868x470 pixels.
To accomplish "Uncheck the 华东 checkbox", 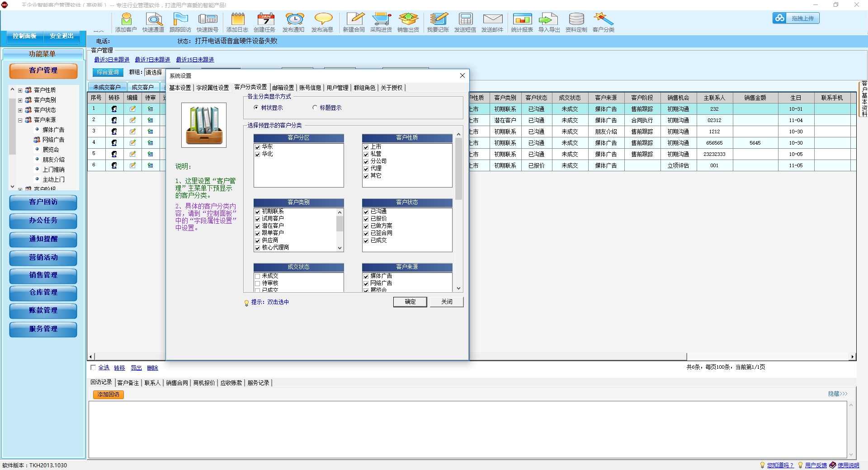I will (258, 147).
